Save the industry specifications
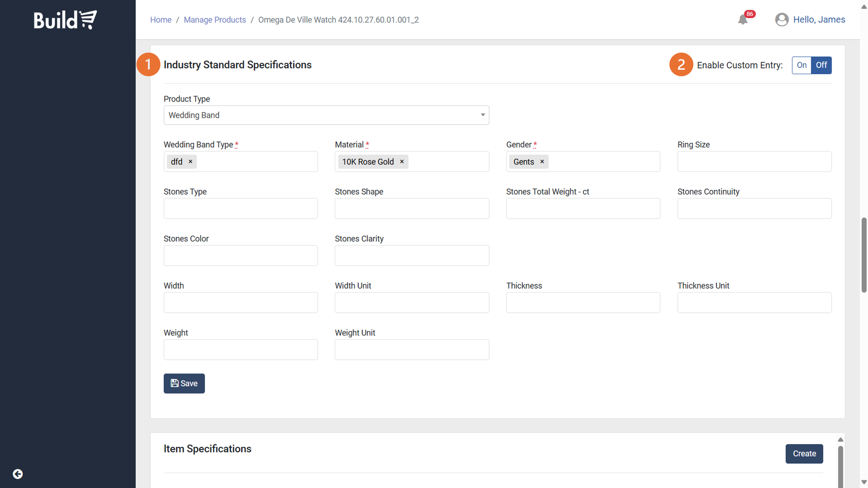 [x=184, y=383]
